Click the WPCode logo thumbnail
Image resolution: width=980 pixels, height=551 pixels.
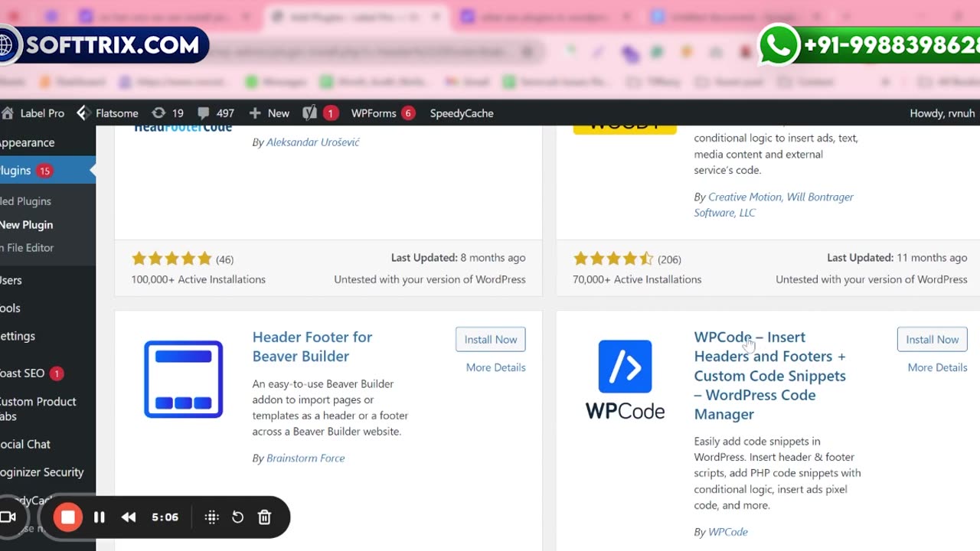(x=625, y=380)
